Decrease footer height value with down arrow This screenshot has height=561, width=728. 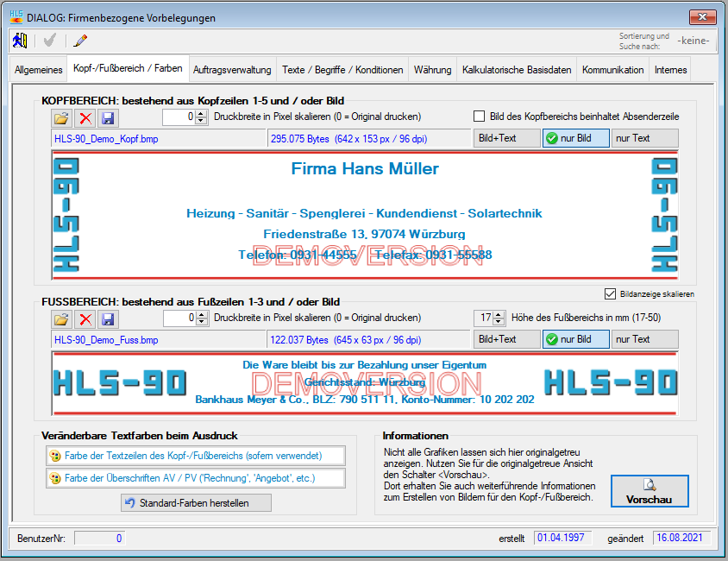[x=499, y=323]
